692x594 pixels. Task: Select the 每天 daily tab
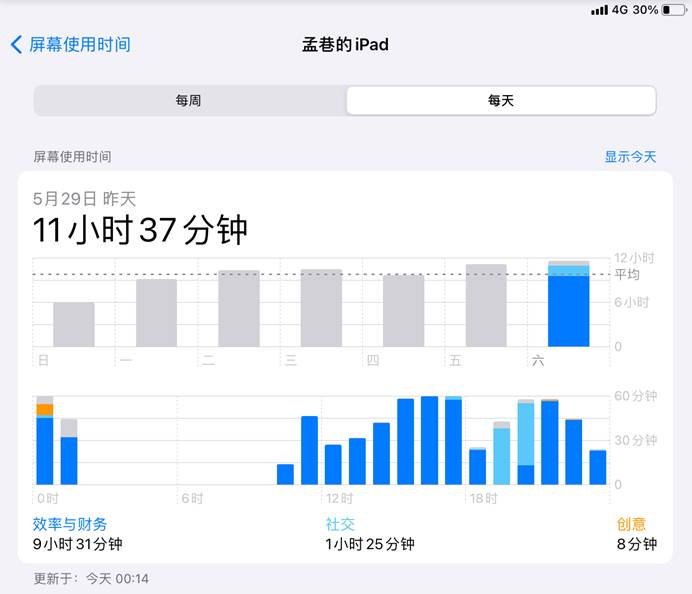pyautogui.click(x=501, y=101)
